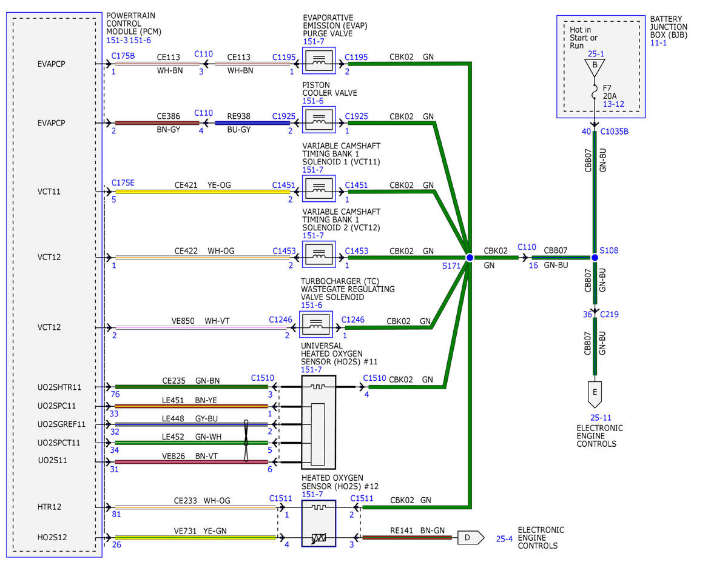Screen dimensions: 728x562
Task: Open the 25-4 Electronic Engine Controls link
Action: click(505, 538)
